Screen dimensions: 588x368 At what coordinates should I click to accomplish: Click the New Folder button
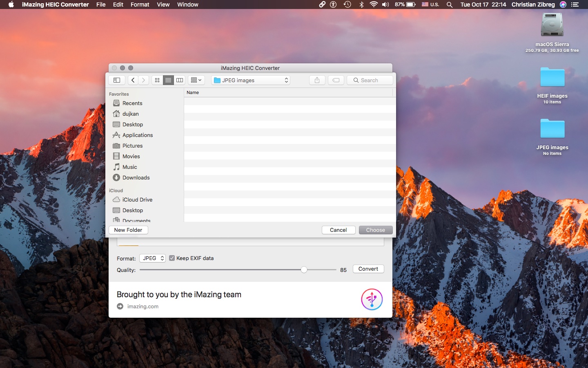[128, 230]
